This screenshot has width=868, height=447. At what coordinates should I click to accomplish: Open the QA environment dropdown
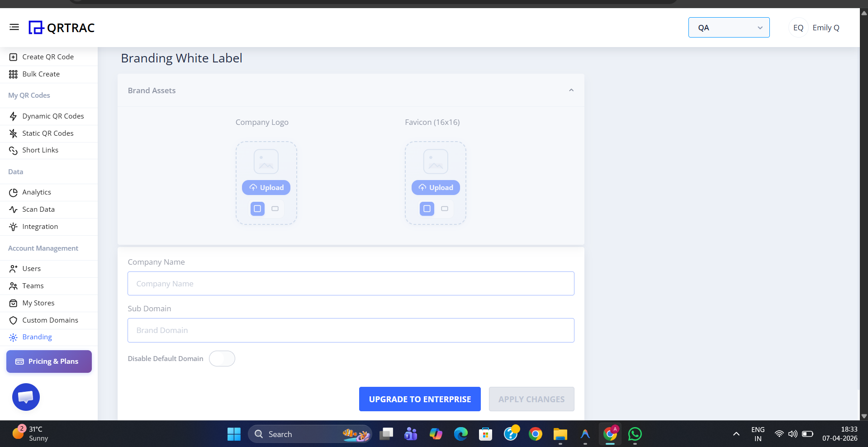pyautogui.click(x=728, y=27)
